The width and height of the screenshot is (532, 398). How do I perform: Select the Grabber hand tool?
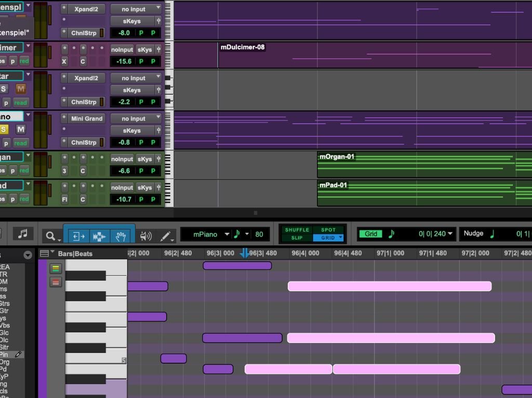pos(121,236)
